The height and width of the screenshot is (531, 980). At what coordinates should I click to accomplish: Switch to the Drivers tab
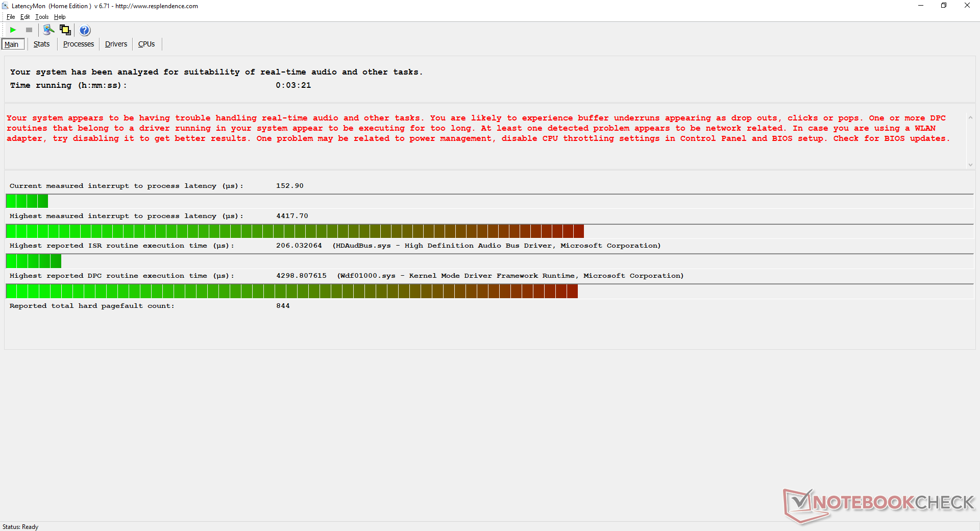[x=116, y=44]
